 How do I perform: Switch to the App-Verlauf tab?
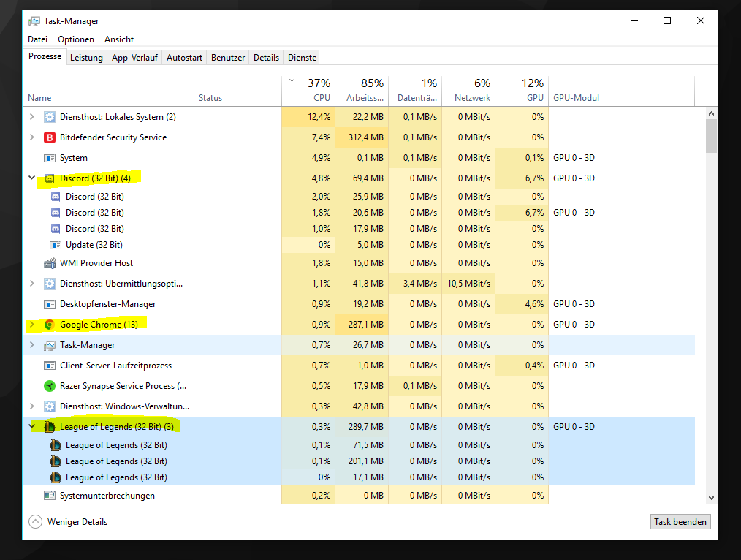[x=134, y=58]
